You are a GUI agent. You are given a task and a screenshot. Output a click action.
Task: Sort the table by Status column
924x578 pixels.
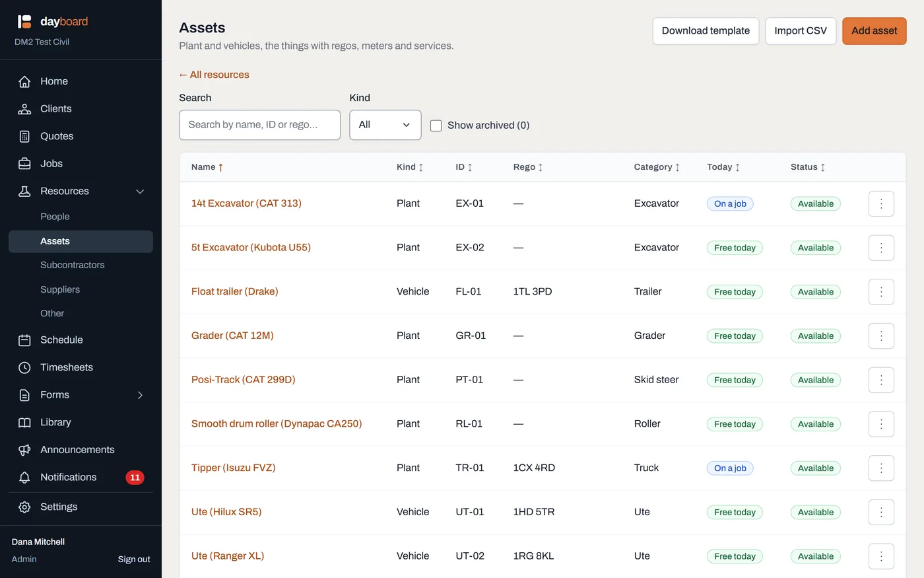808,167
